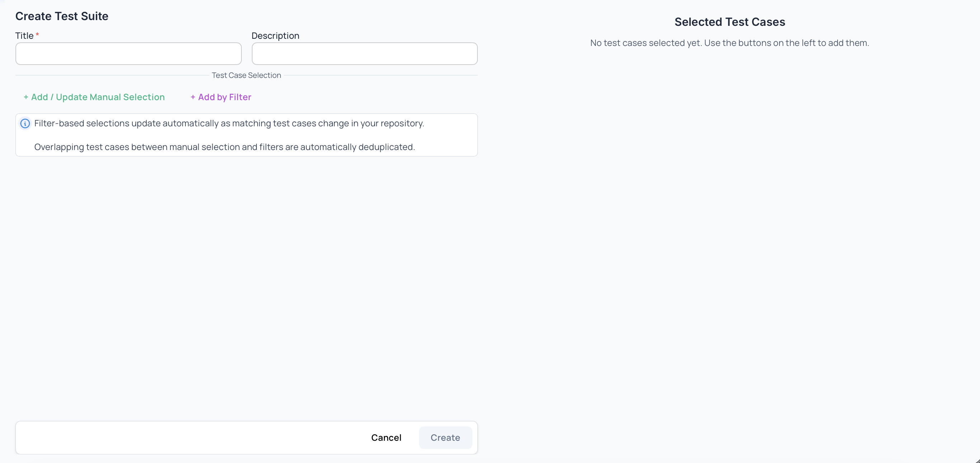The width and height of the screenshot is (980, 463).
Task: Click the Title label above the input
Action: point(24,35)
